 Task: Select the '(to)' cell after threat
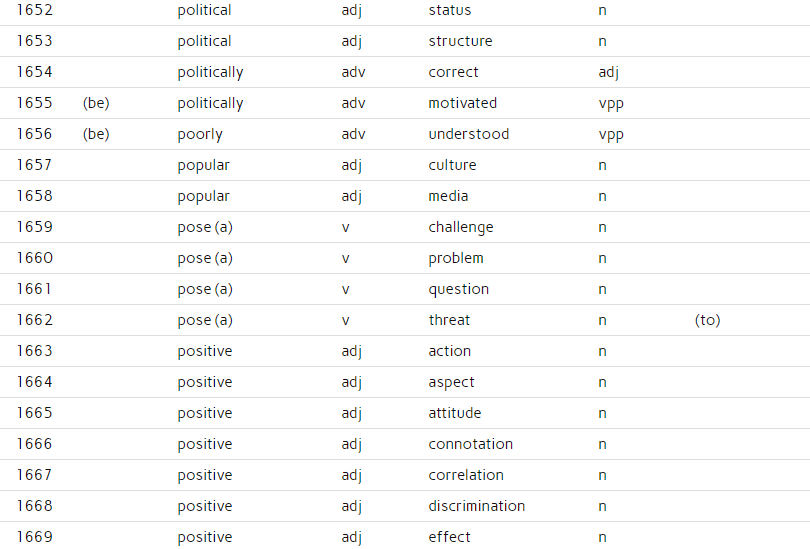pos(707,320)
